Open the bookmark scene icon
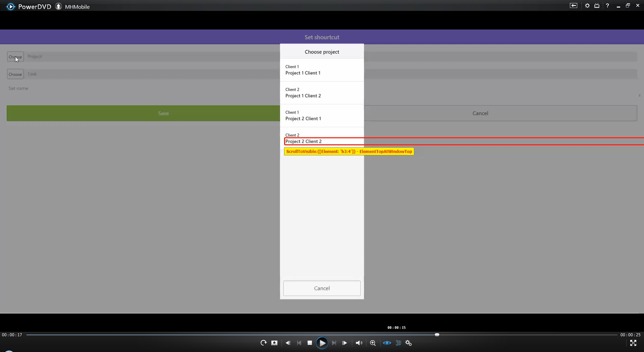Screen dimensions: 644x352 (274, 343)
